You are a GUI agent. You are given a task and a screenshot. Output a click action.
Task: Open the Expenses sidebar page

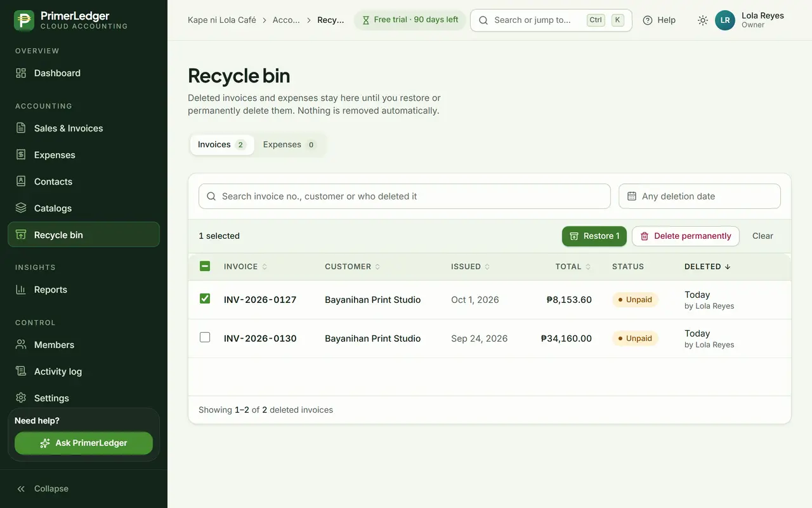tap(84, 155)
